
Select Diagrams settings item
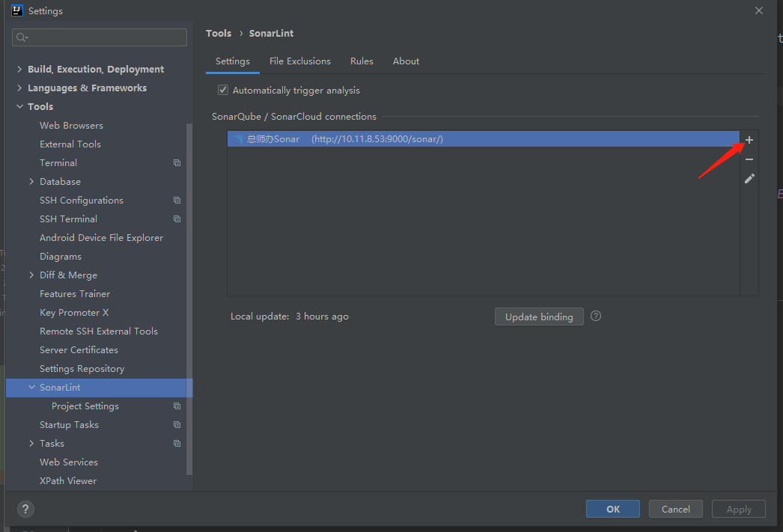point(61,257)
